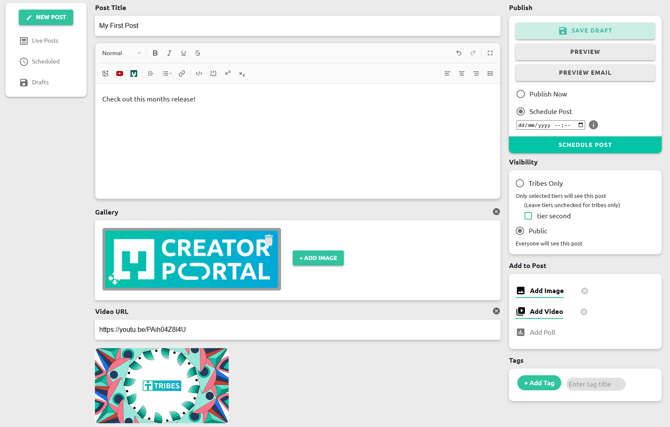The height and width of the screenshot is (427, 670).
Task: Select the Publish Now radio option
Action: coord(520,94)
